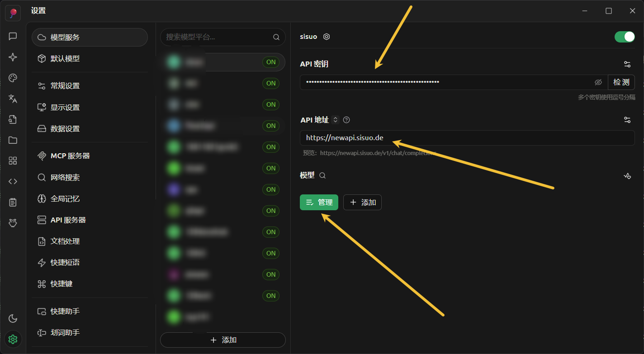644x354 pixels.
Task: Open the files folder icon in sidebar
Action: (x=13, y=140)
